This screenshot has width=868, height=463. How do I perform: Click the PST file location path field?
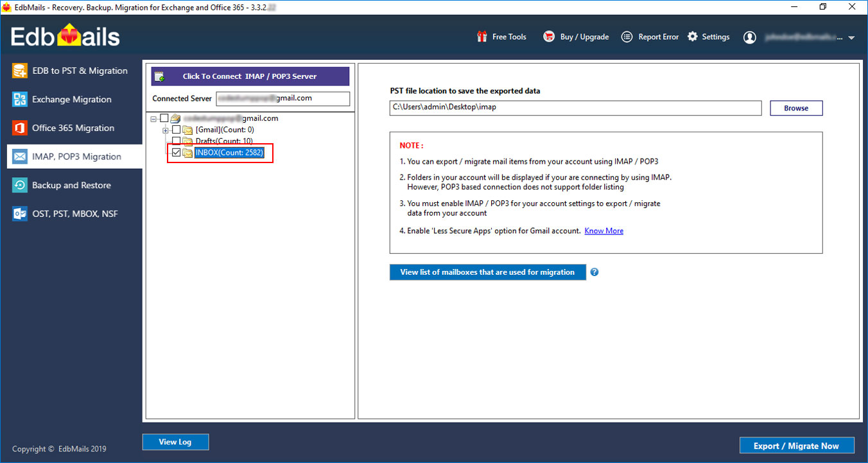pos(575,108)
